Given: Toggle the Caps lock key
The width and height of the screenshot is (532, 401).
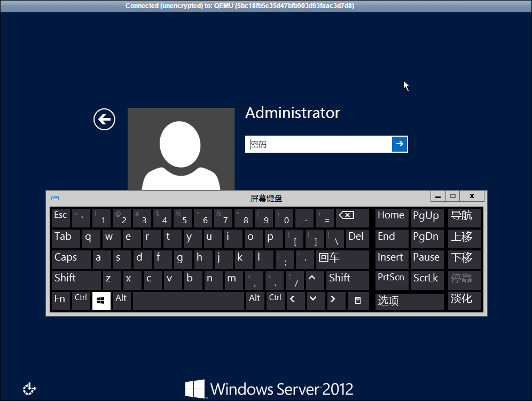Looking at the screenshot, I should (71, 260).
